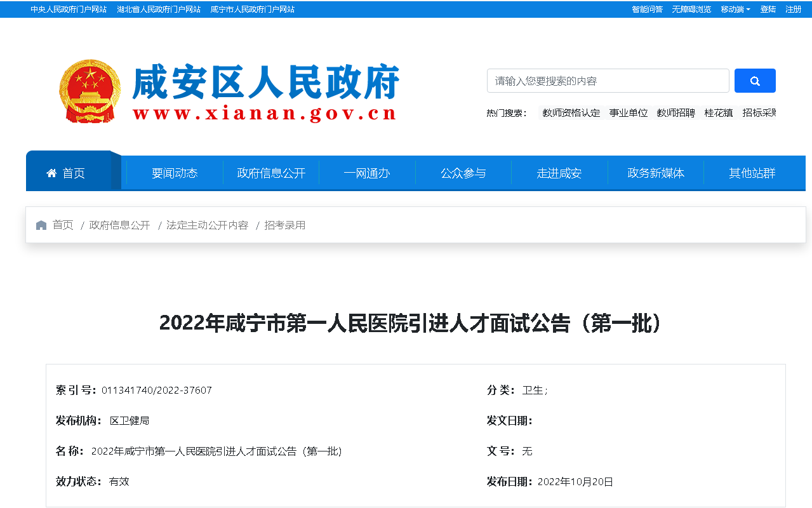Click the hot search term 招标采购
Viewport: 812px width, 508px height.
(759, 113)
